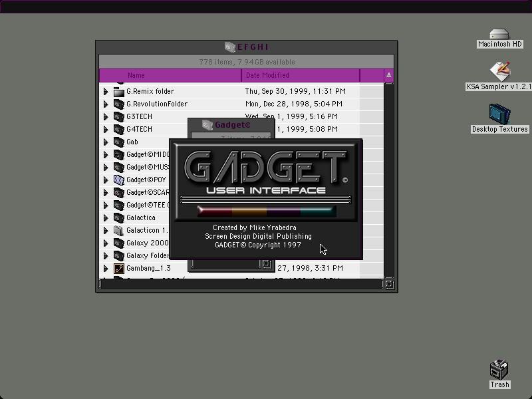Select the Gab folder icon
Viewport: 532px width, 399px height.
coord(119,142)
